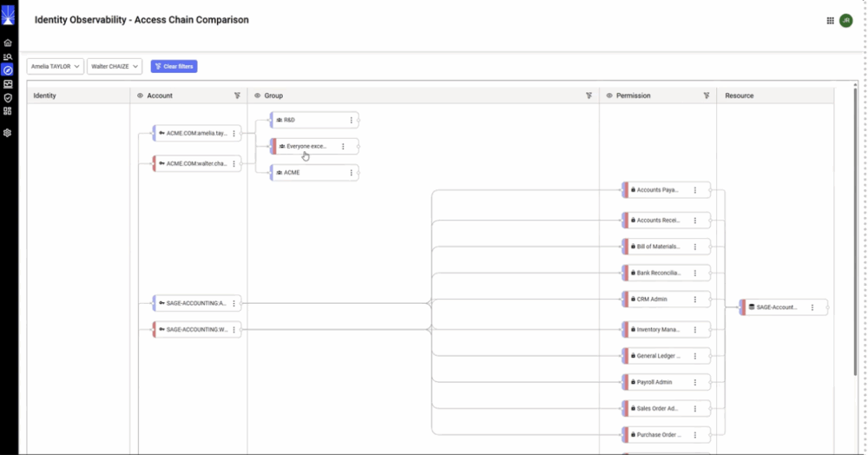Toggle Group column visibility eye
This screenshot has height=455, width=868.
[258, 96]
